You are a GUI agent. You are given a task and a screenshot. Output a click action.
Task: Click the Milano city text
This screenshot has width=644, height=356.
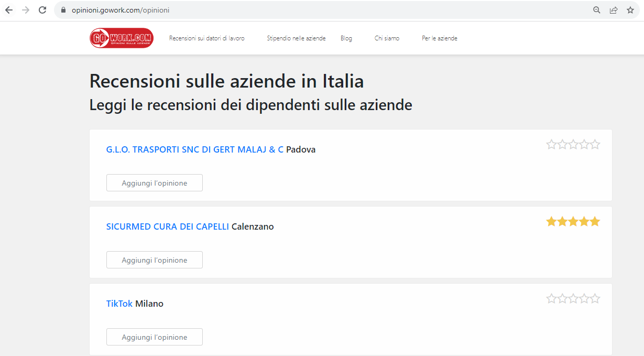pyautogui.click(x=149, y=304)
